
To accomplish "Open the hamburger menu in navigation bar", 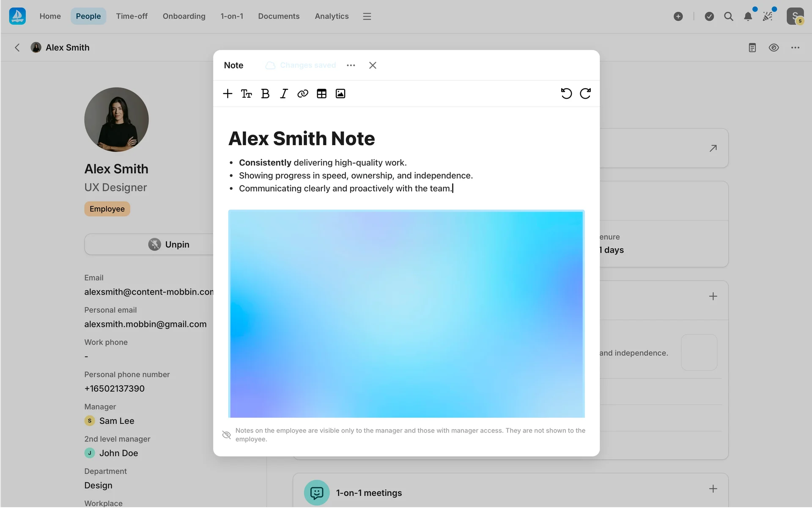I will point(367,16).
